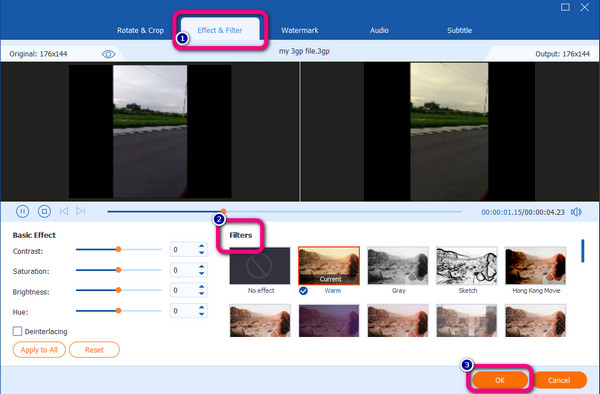Reset the basic effect settings
This screenshot has height=394, width=600.
[94, 350]
